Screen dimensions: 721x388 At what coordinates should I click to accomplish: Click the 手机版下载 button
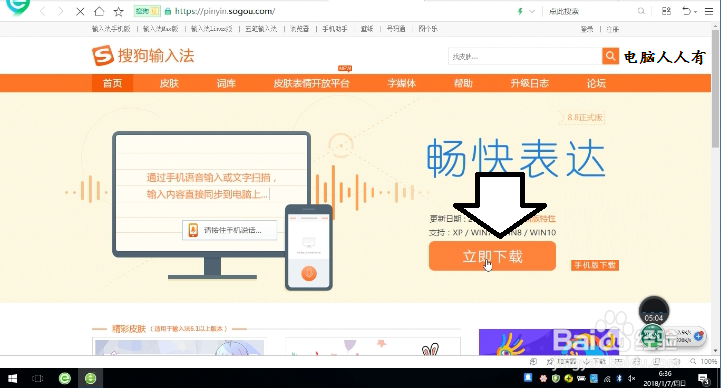pos(595,265)
